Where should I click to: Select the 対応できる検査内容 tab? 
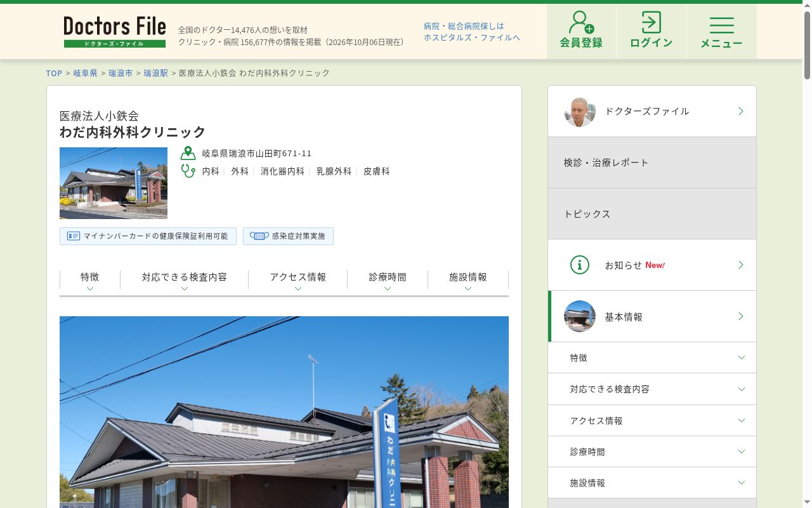click(x=185, y=280)
